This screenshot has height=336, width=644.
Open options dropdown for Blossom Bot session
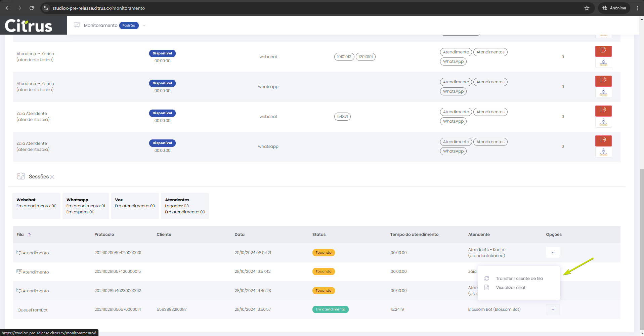click(x=553, y=309)
